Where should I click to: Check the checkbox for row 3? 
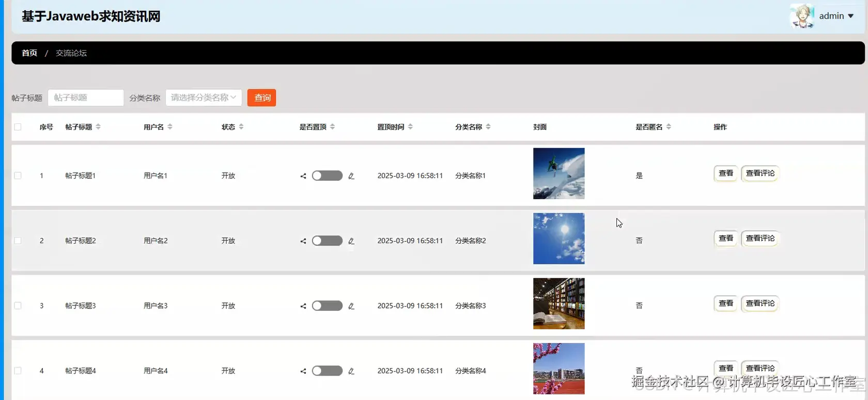18,306
